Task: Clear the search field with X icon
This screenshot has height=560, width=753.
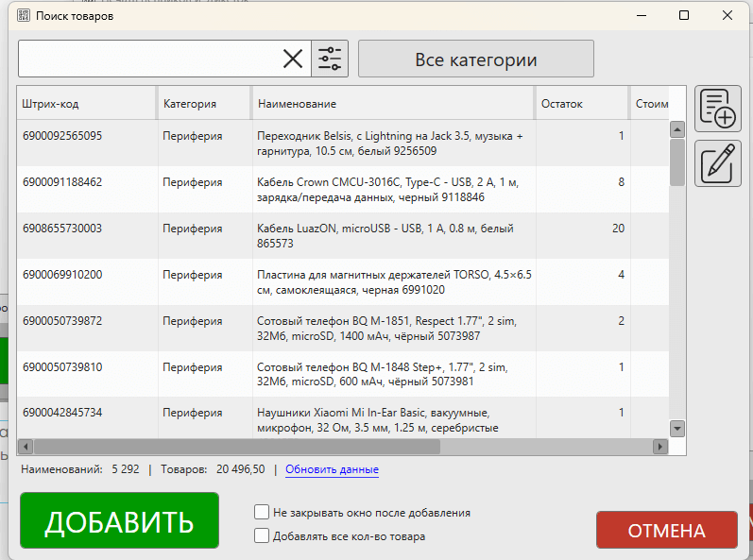Action: (x=294, y=59)
